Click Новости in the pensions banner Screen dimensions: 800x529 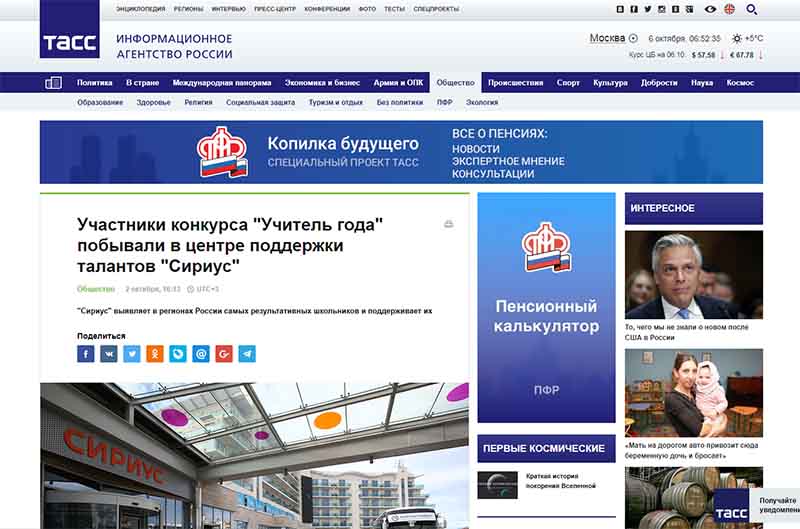pyautogui.click(x=476, y=149)
